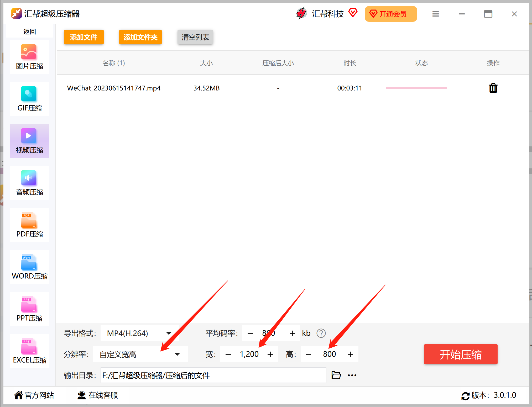Select the WeChat_20230615141747.mp4 file row
The height and width of the screenshot is (407, 532).
tap(293, 88)
